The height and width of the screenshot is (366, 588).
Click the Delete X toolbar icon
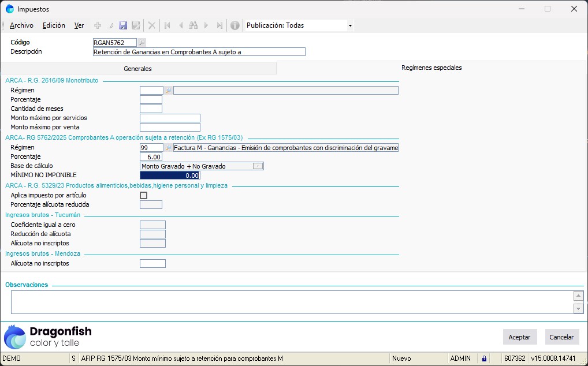152,25
